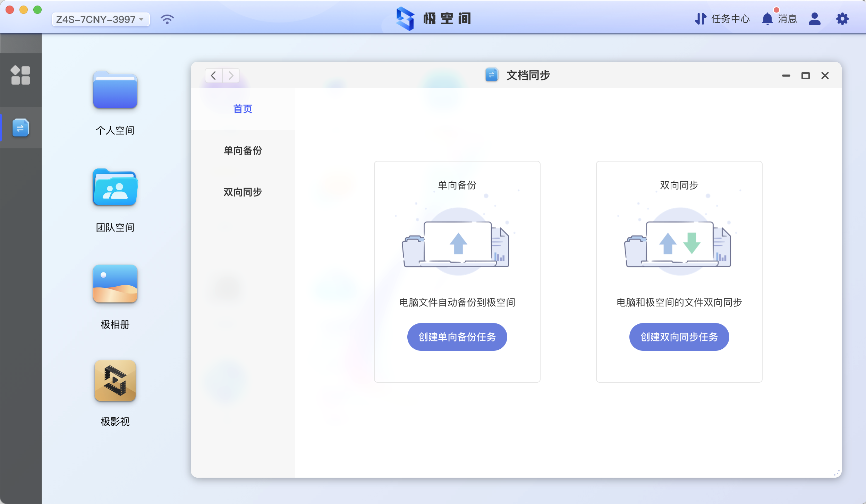Click 创建单向备份任务 button
The width and height of the screenshot is (866, 504).
tap(457, 337)
